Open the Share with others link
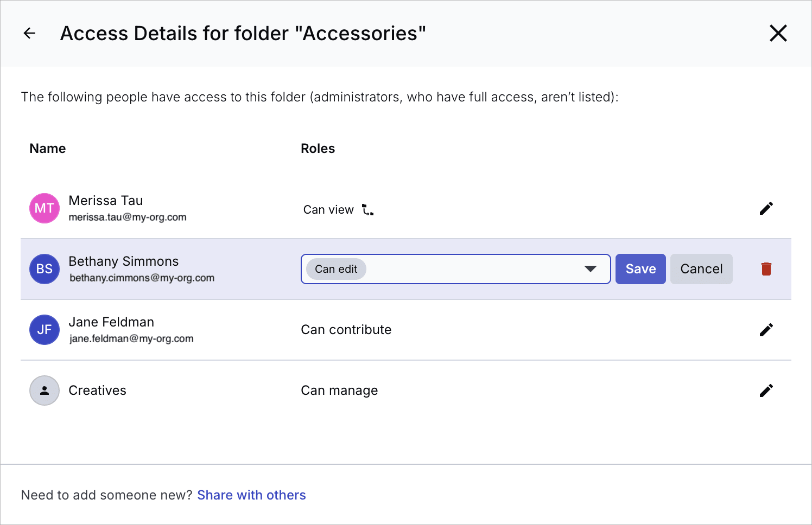The image size is (812, 525). (x=251, y=495)
